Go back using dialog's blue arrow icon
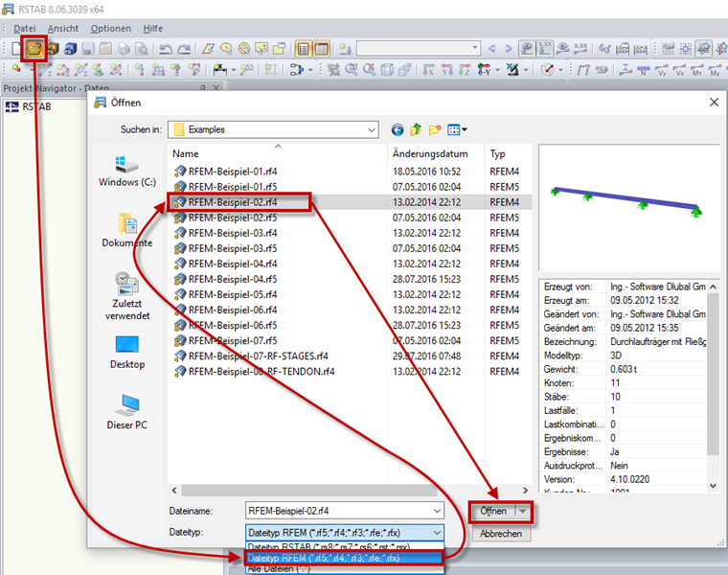This screenshot has width=728, height=575. [398, 130]
